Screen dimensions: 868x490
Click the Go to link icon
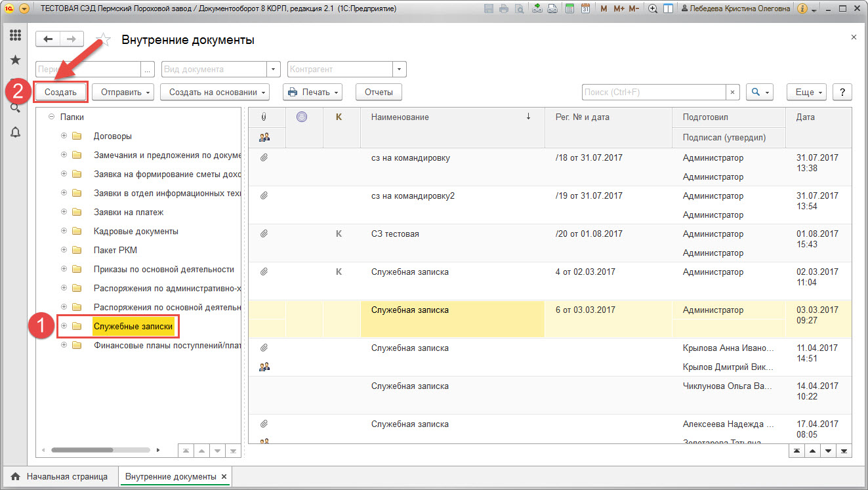(x=552, y=9)
